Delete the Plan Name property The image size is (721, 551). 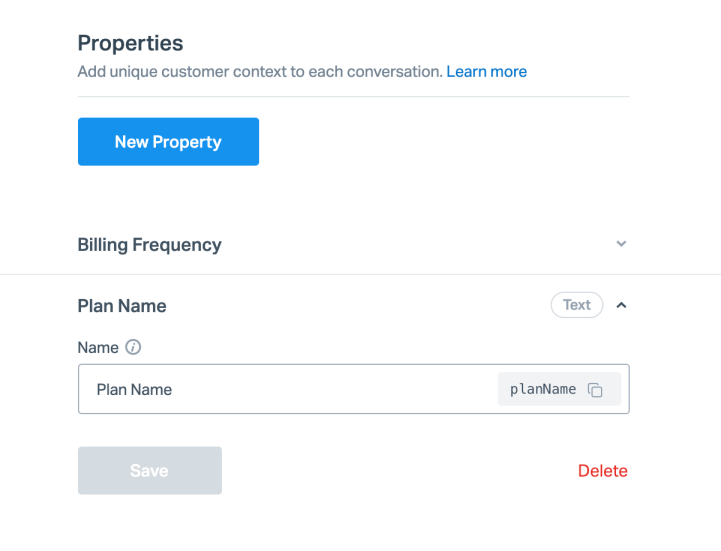(602, 471)
